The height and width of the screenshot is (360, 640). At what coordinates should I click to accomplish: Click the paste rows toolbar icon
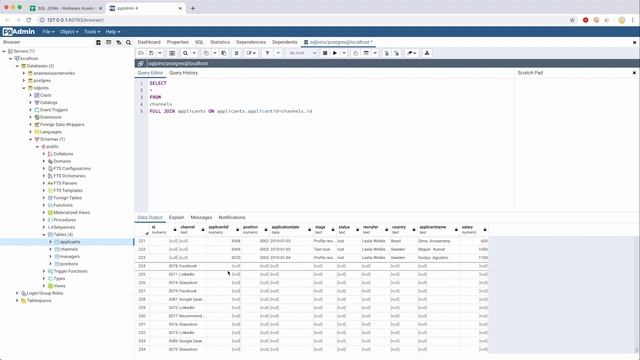point(224,53)
